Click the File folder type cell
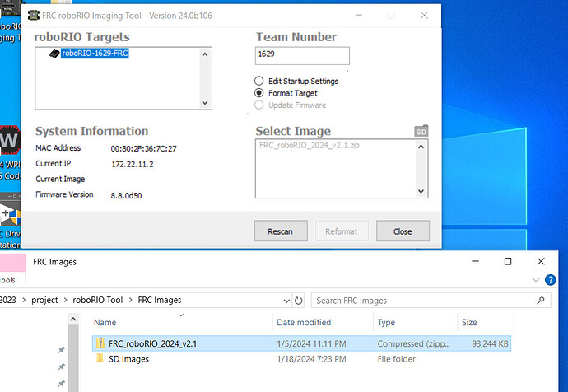 (396, 359)
